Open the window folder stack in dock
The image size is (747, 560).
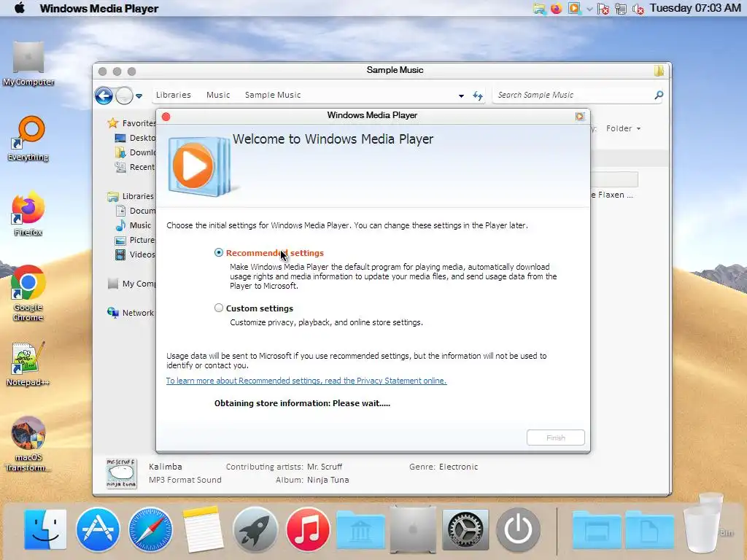pyautogui.click(x=597, y=529)
